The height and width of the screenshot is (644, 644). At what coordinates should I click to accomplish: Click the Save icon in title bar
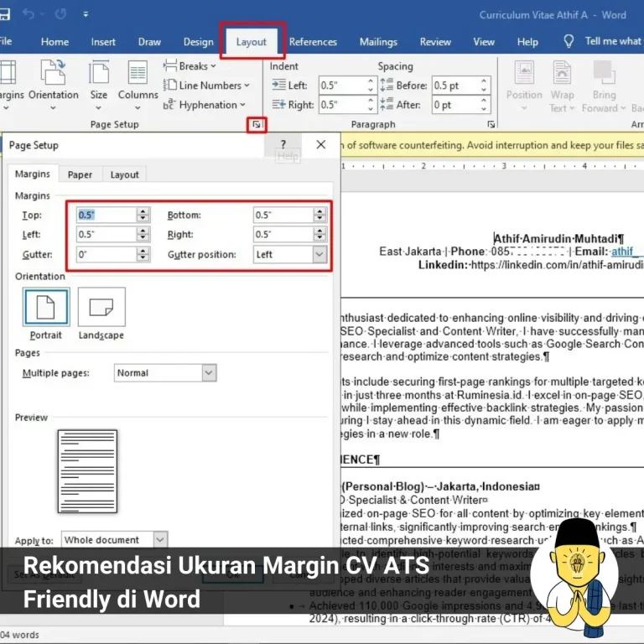pos(4,14)
